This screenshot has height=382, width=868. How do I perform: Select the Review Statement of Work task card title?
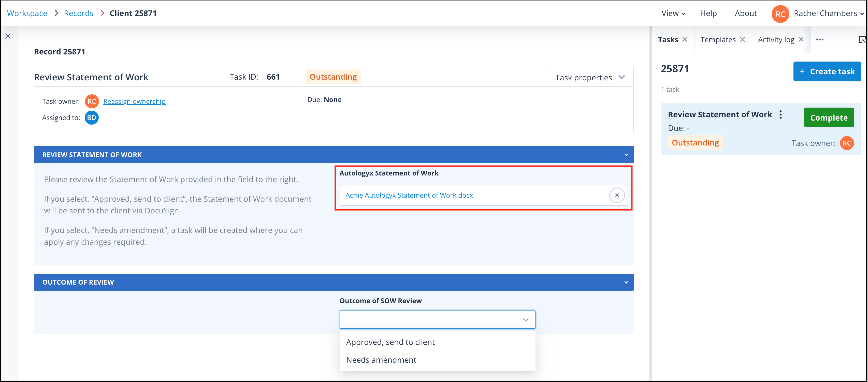point(720,115)
